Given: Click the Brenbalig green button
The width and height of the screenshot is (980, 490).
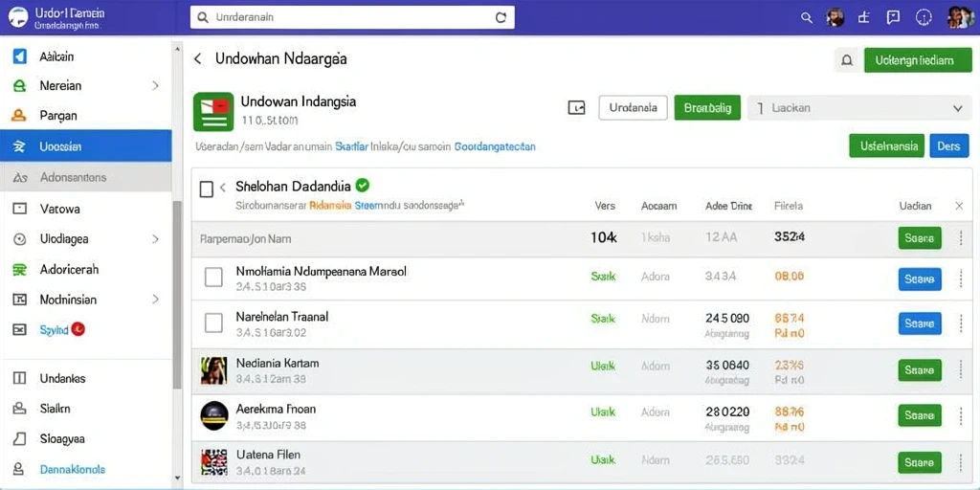Looking at the screenshot, I should 707,107.
